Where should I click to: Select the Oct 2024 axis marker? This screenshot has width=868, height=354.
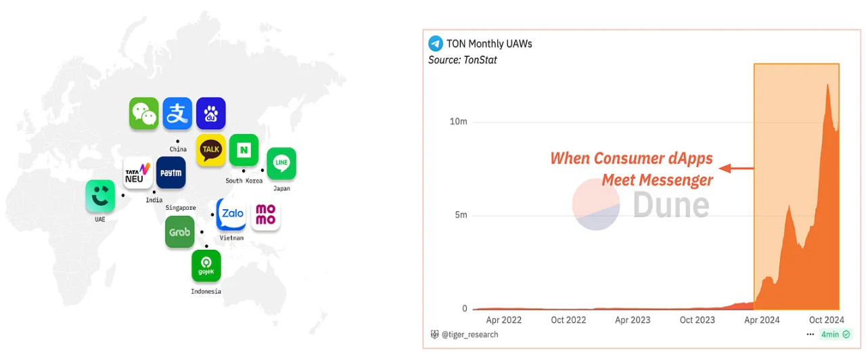(827, 319)
